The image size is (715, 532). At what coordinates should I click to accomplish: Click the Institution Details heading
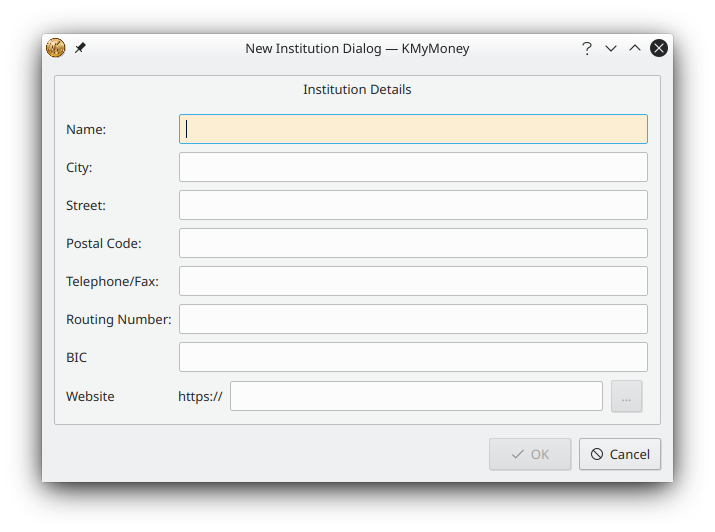pos(357,90)
